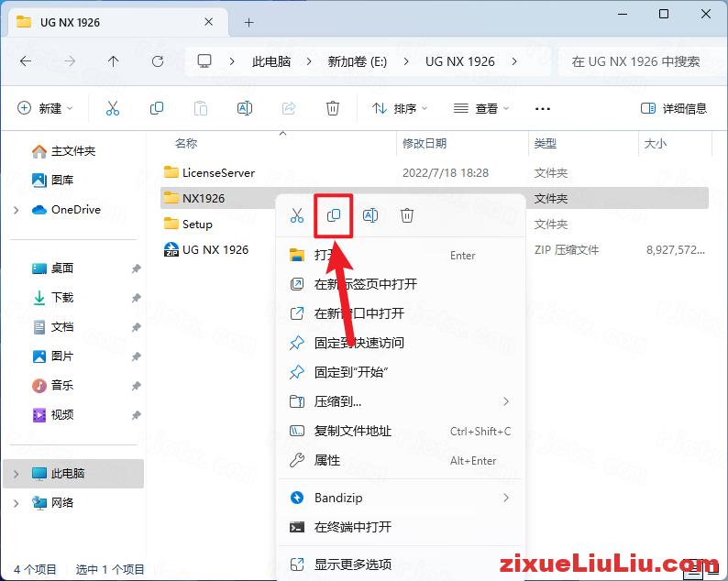
Task: Click the Rename icon in the context menu
Action: click(x=370, y=215)
